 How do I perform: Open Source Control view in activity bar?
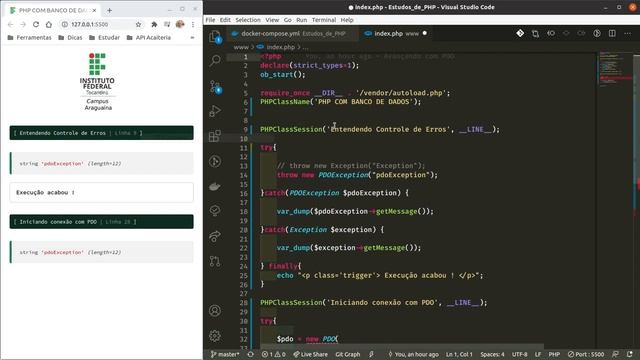click(x=215, y=87)
